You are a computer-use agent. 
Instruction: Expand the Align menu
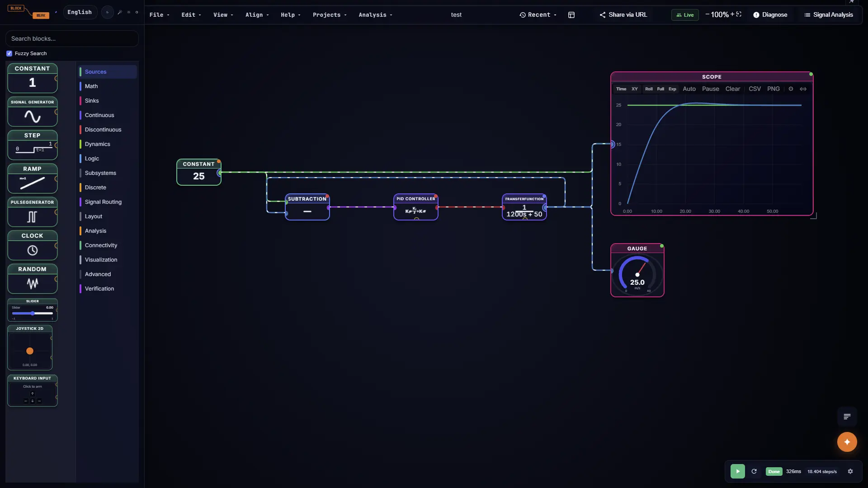[x=257, y=15]
